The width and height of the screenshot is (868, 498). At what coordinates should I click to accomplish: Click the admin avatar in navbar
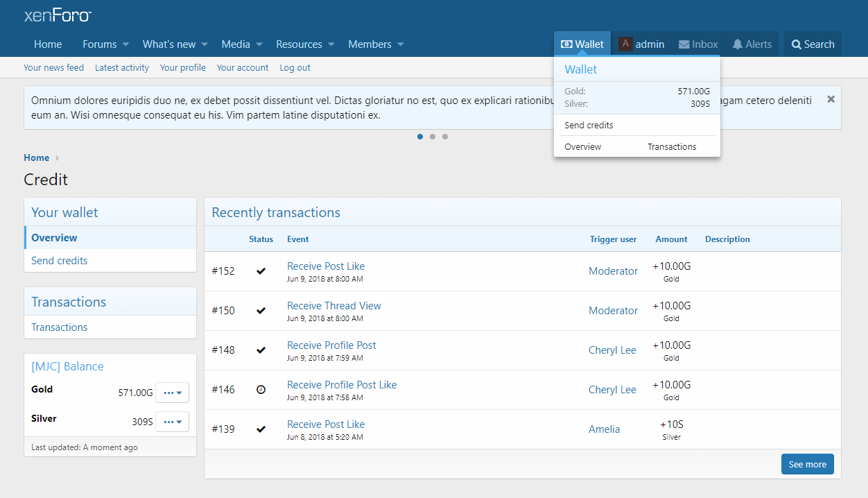tap(626, 44)
